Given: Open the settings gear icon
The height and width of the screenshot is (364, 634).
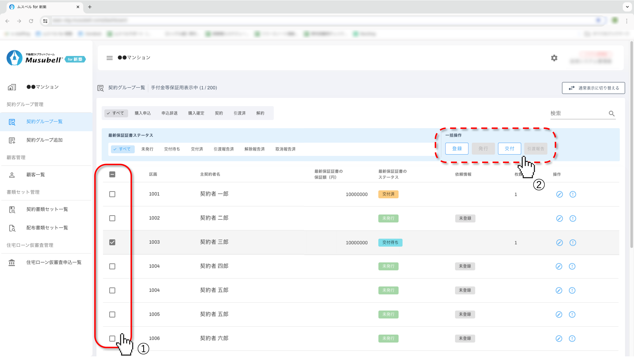Looking at the screenshot, I should tap(554, 58).
